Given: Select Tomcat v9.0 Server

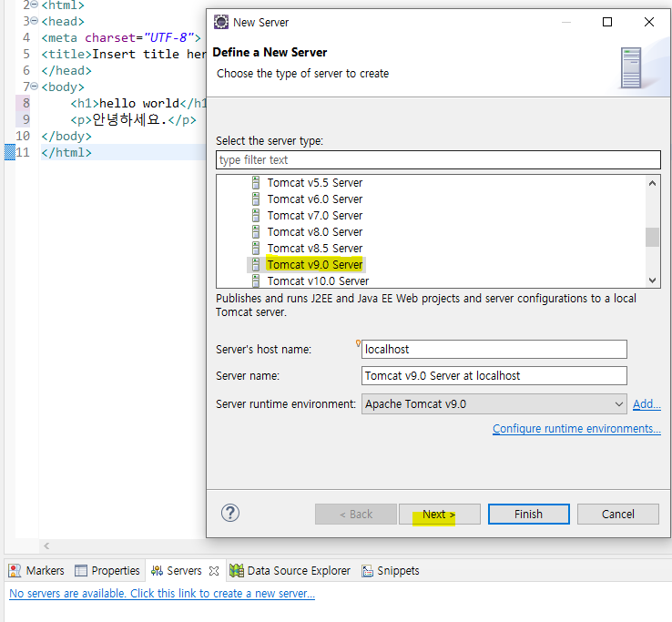Looking at the screenshot, I should point(314,264).
